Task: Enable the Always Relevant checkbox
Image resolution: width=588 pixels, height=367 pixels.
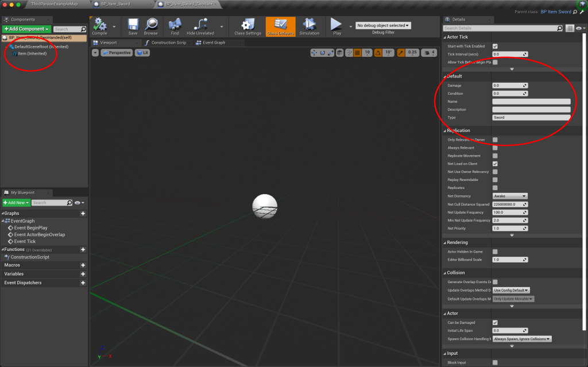Action: (495, 148)
